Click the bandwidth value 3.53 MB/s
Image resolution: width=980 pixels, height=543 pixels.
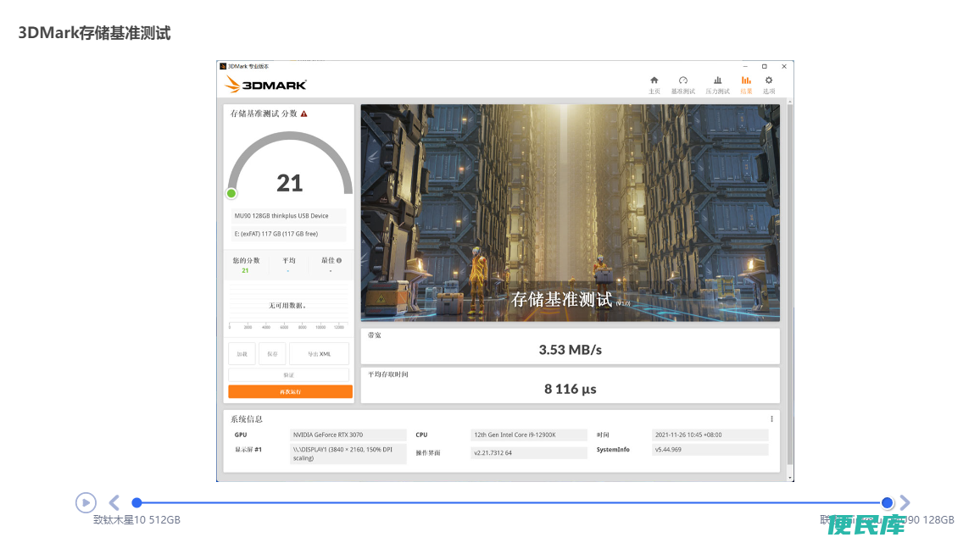571,350
